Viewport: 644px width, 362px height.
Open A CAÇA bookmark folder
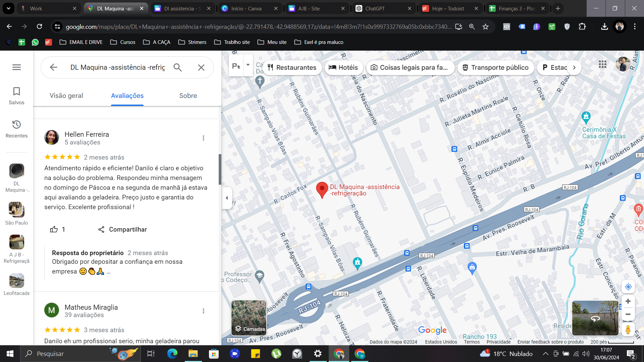[157, 42]
